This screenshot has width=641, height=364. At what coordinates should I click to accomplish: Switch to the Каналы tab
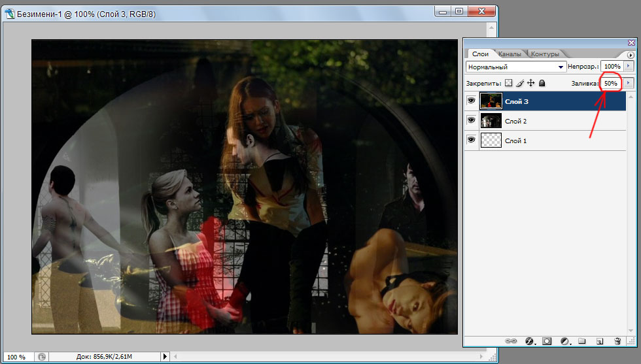(x=510, y=54)
